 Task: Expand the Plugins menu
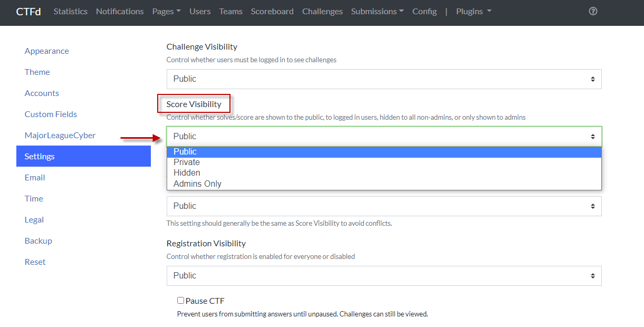[x=473, y=11]
